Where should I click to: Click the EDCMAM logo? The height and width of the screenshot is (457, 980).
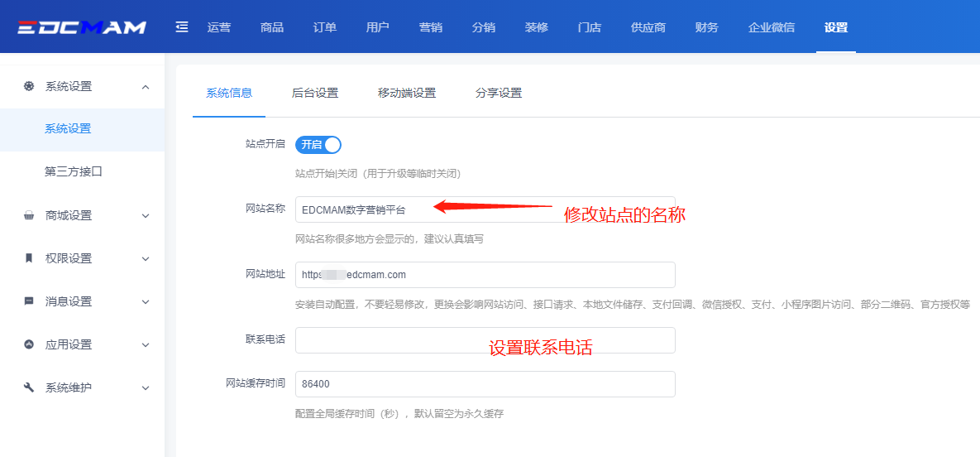pyautogui.click(x=82, y=27)
